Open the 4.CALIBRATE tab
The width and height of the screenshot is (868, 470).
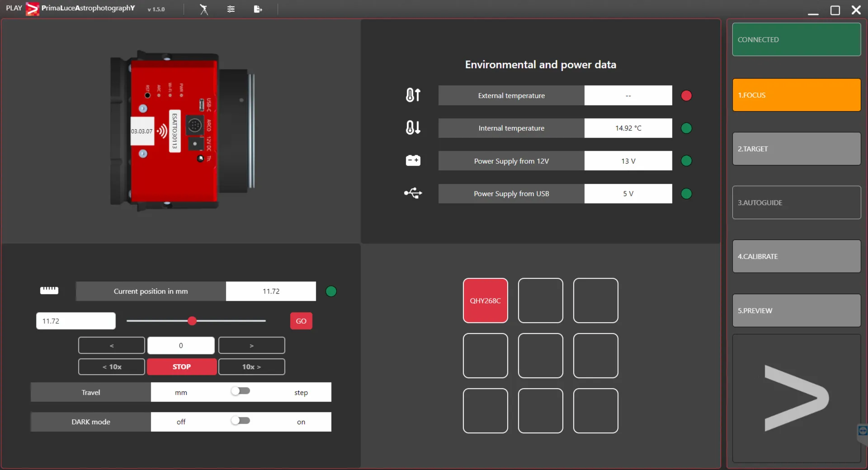[797, 256]
